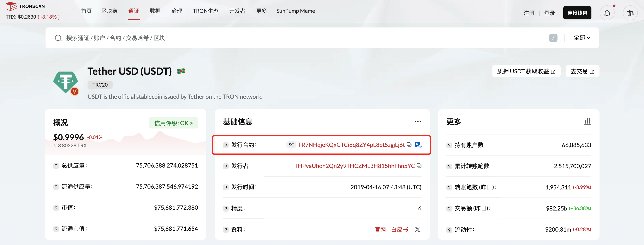Click 注册 to register
644x245 pixels.
tap(529, 13)
